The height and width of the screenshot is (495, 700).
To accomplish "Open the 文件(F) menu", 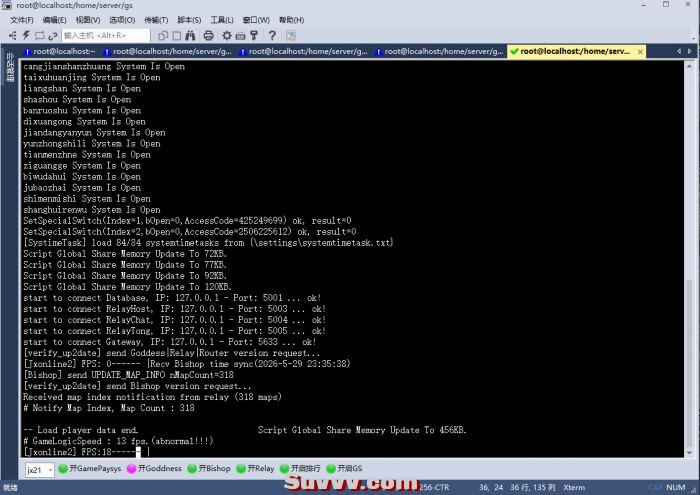I will [x=21, y=20].
